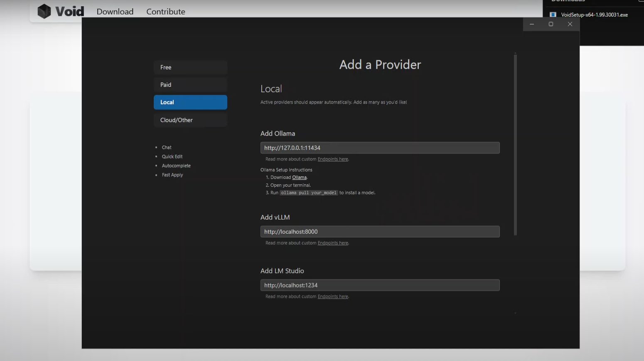Select the Paid provider tab
644x361 pixels.
click(x=190, y=85)
